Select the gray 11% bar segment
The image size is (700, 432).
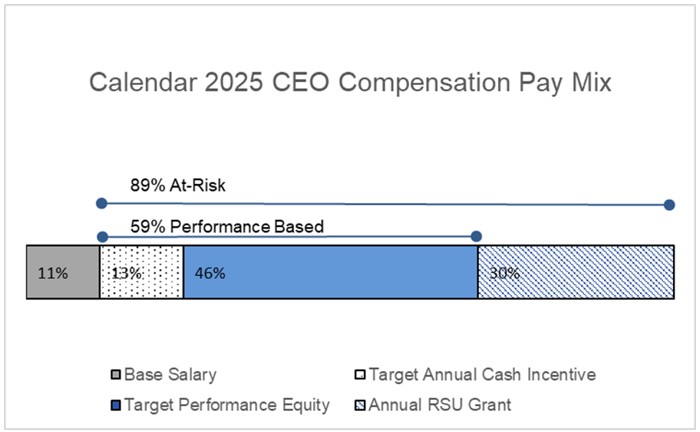63,272
